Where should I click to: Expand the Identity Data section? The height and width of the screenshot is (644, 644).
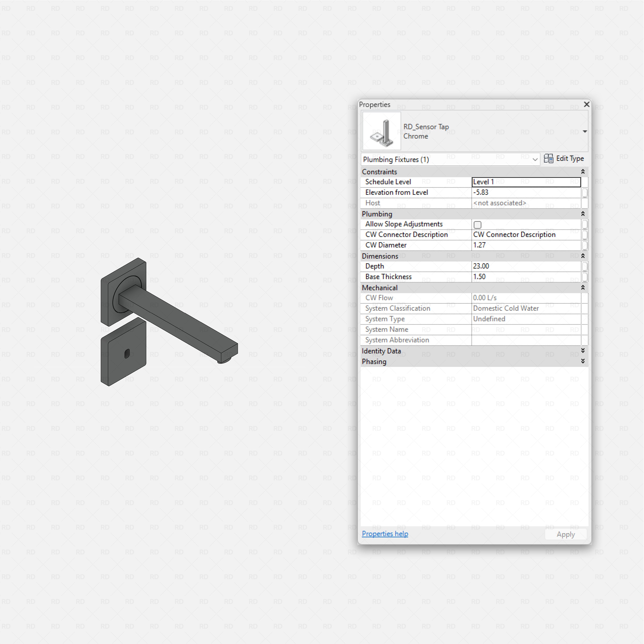(x=583, y=351)
